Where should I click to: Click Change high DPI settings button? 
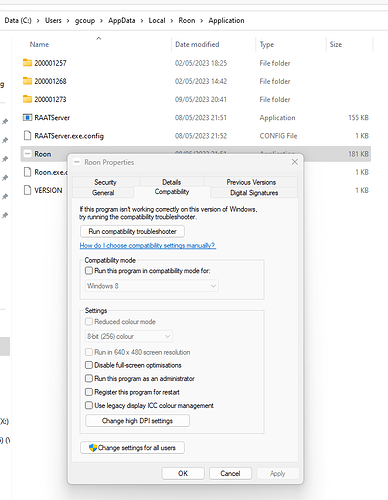coord(137,421)
